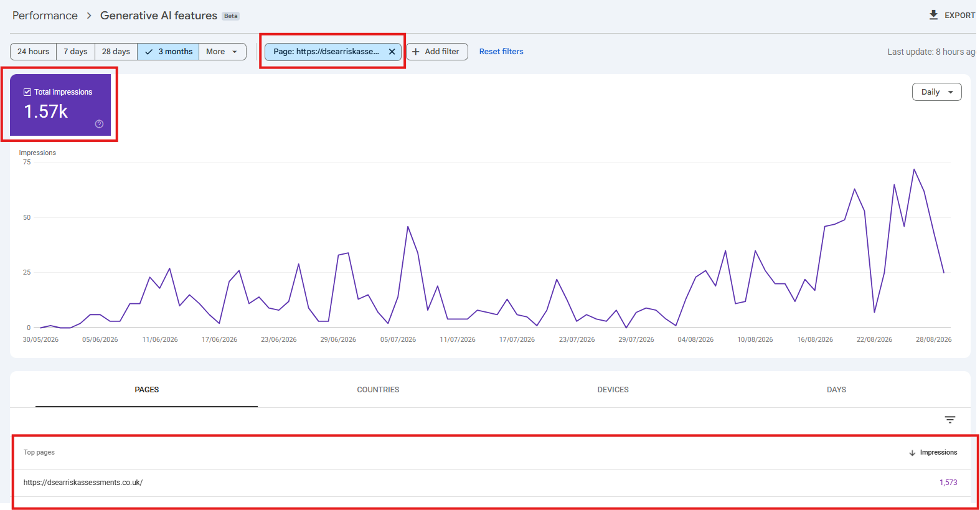
Task: Click the 75 y-axis label
Action: coord(27,162)
